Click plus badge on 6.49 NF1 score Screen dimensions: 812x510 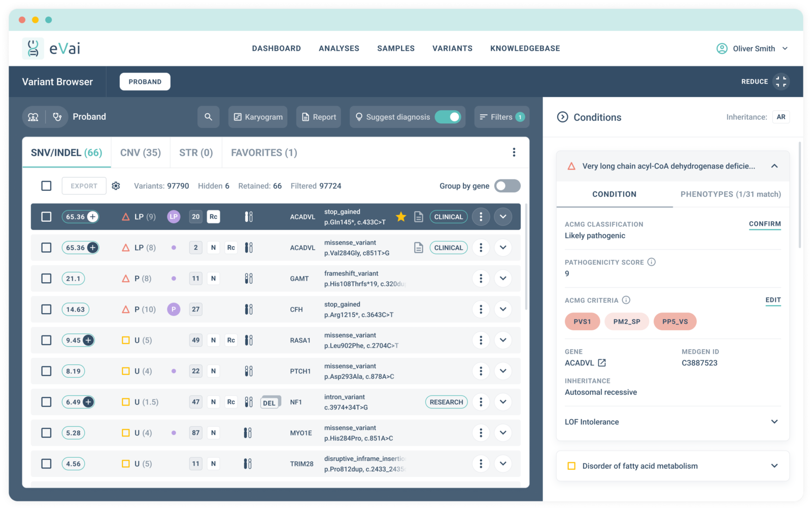[88, 402]
